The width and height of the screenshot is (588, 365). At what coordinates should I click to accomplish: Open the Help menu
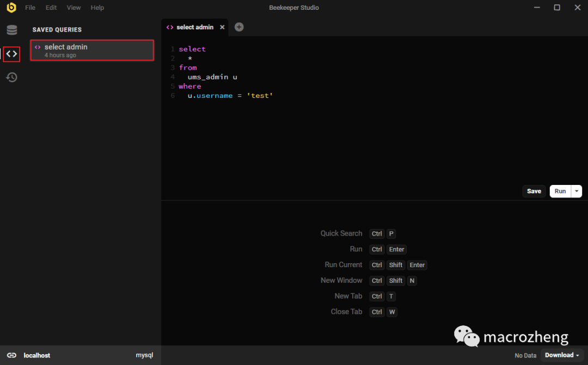point(97,8)
